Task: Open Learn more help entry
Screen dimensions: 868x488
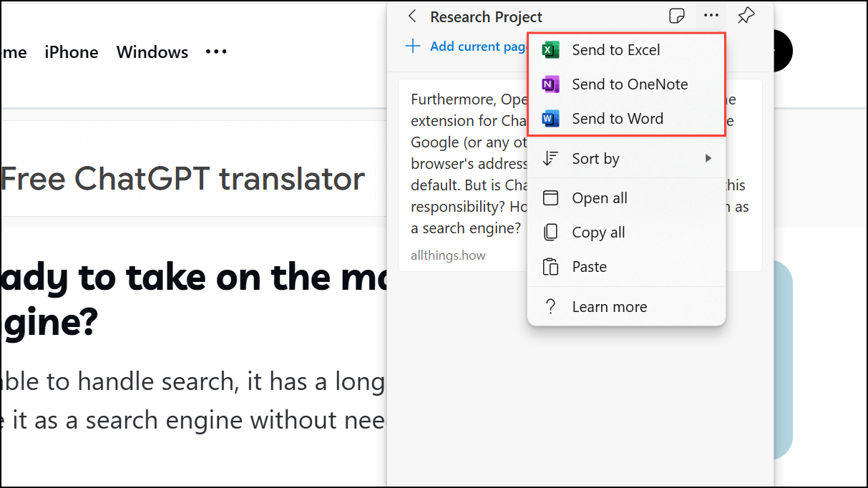Action: tap(609, 307)
